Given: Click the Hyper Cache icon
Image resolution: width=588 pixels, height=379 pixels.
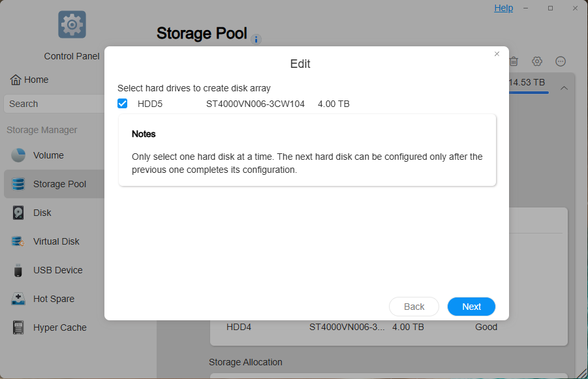Looking at the screenshot, I should tap(18, 327).
